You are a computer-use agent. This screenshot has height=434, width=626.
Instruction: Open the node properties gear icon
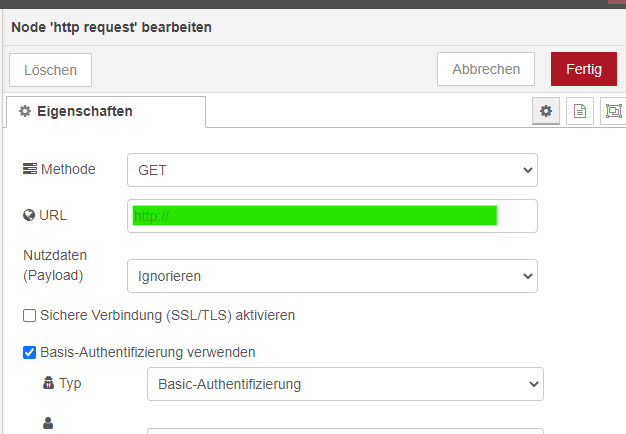tap(546, 112)
